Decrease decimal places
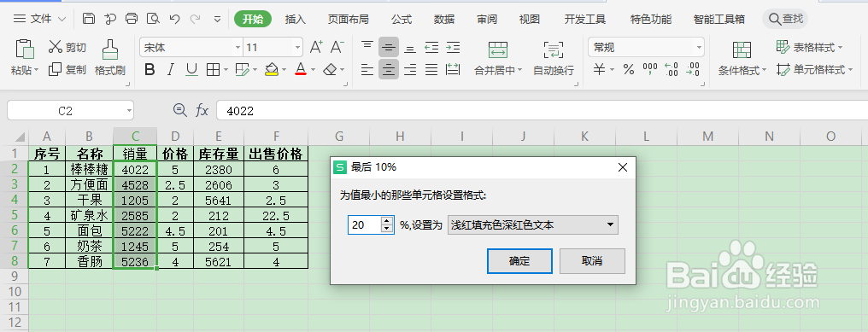Viewport: 868px width, 332px height. tap(693, 70)
